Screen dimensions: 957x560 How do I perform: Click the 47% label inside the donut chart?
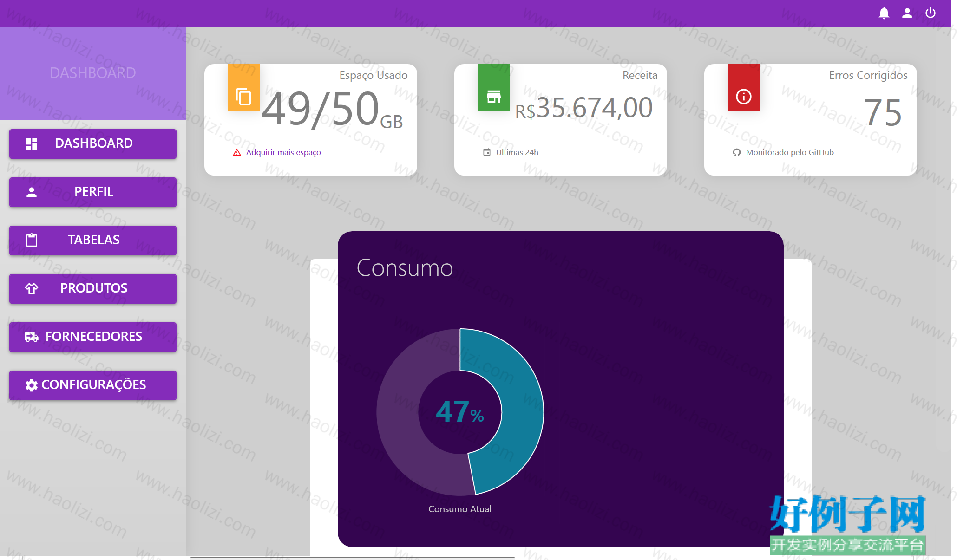[460, 412]
